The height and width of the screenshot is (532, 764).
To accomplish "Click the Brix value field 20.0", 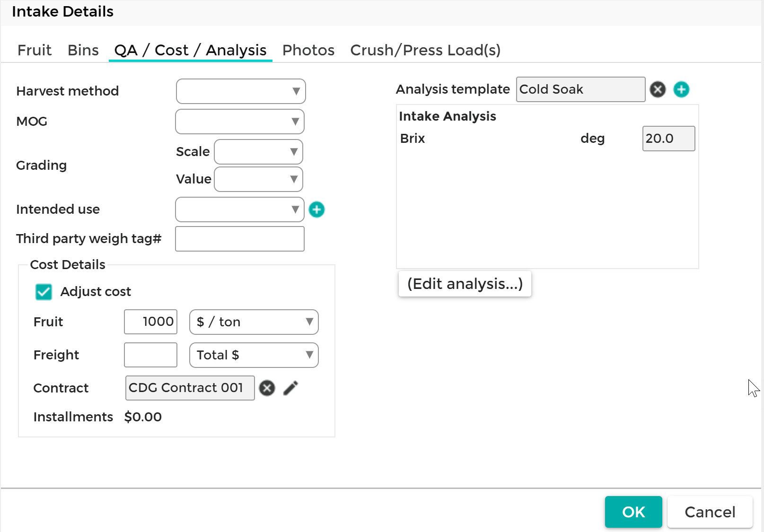I will click(x=668, y=139).
